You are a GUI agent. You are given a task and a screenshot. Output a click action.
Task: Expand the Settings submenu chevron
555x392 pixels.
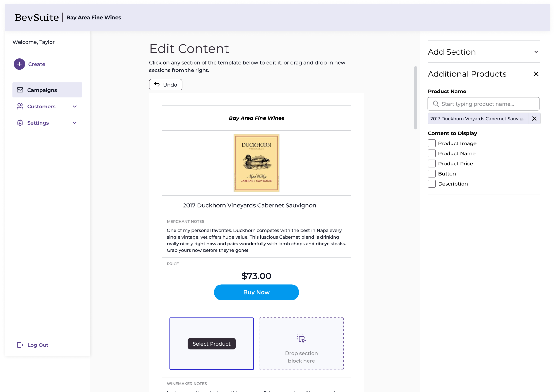(75, 123)
